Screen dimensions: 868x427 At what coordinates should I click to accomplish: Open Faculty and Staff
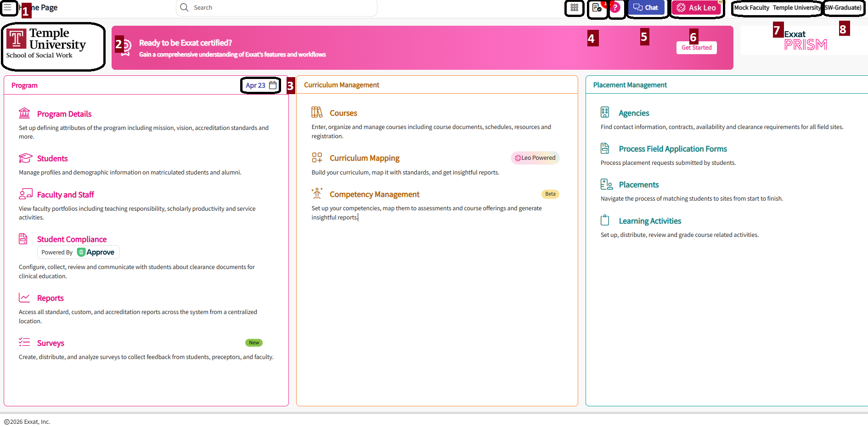66,195
